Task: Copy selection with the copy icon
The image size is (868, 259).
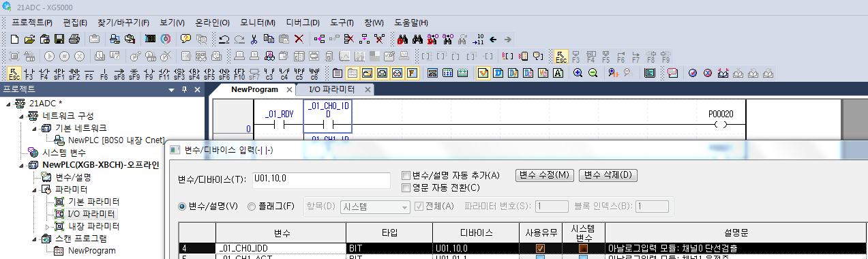Action: [x=269, y=39]
